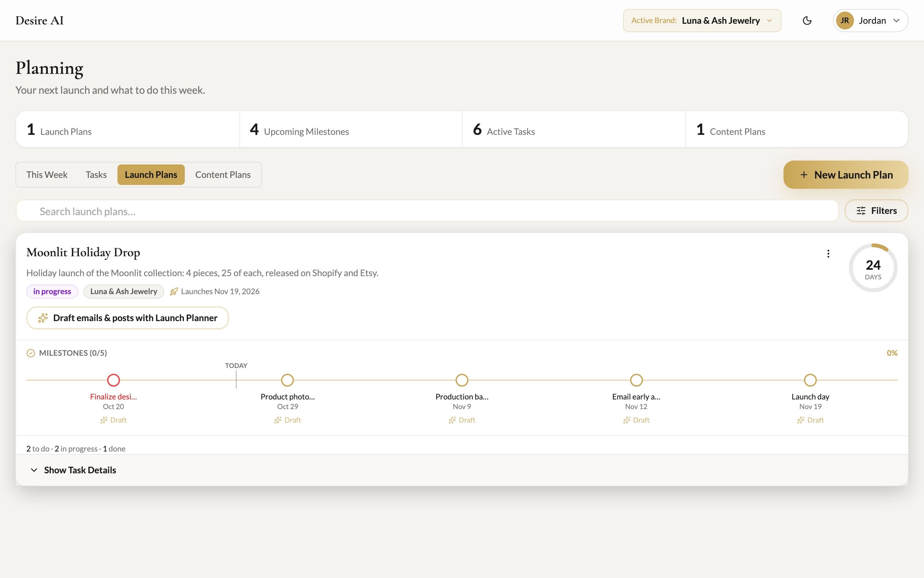Switch to the This Week tab
The height and width of the screenshot is (578, 924).
coord(47,175)
